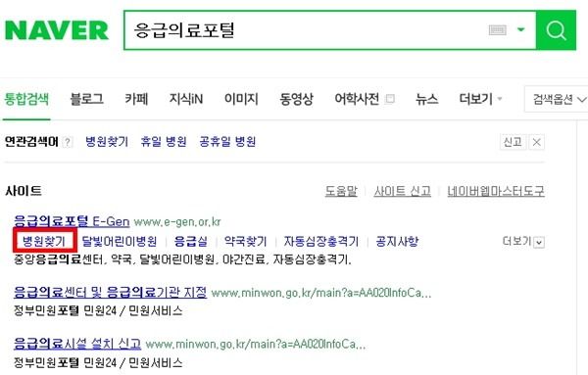Image resolution: width=588 pixels, height=375 pixels.
Task: Open the 지식iN tab
Action: (x=186, y=99)
